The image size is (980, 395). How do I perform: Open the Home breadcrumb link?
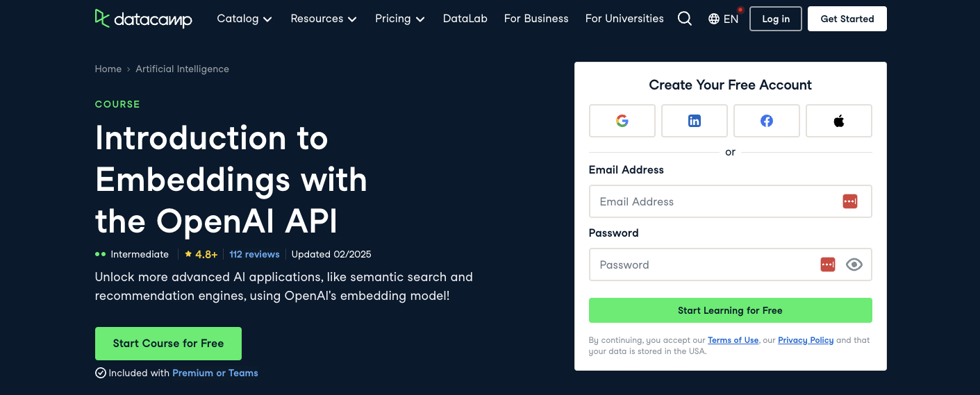tap(108, 69)
